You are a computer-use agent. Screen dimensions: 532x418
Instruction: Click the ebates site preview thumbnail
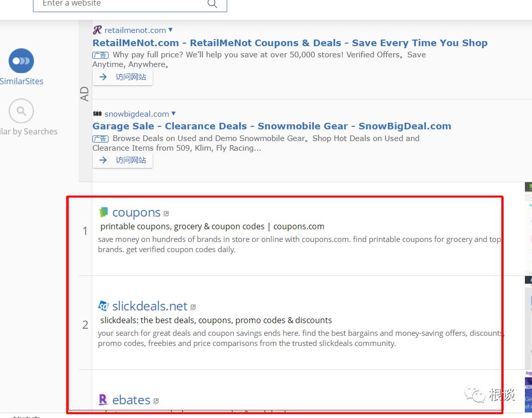(x=528, y=390)
